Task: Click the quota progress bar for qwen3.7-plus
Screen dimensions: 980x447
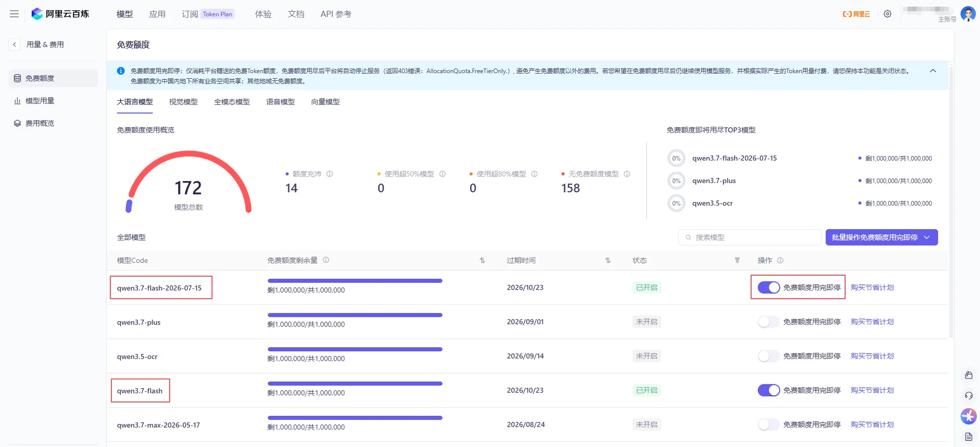Action: point(355,315)
